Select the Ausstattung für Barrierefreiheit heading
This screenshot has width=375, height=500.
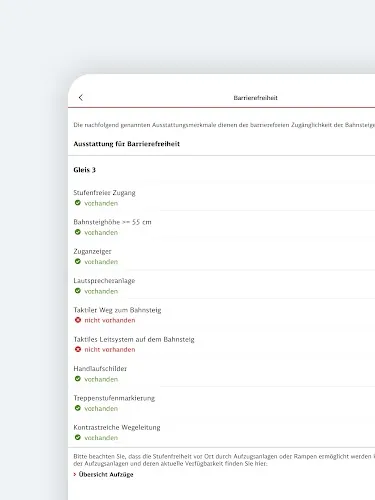pos(127,144)
